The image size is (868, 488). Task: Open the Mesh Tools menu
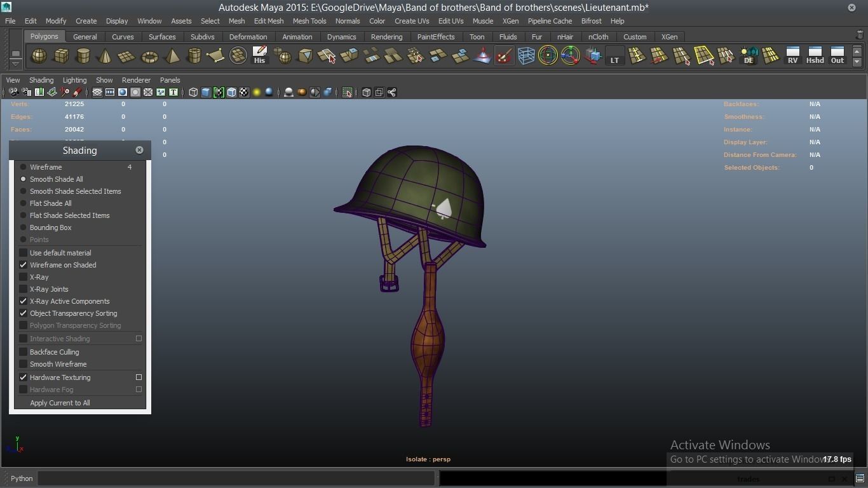309,21
